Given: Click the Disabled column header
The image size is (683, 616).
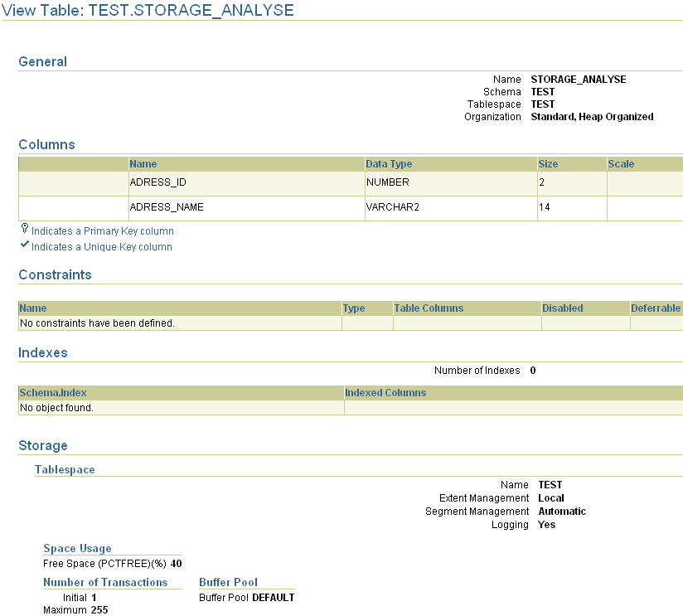Looking at the screenshot, I should coord(562,308).
